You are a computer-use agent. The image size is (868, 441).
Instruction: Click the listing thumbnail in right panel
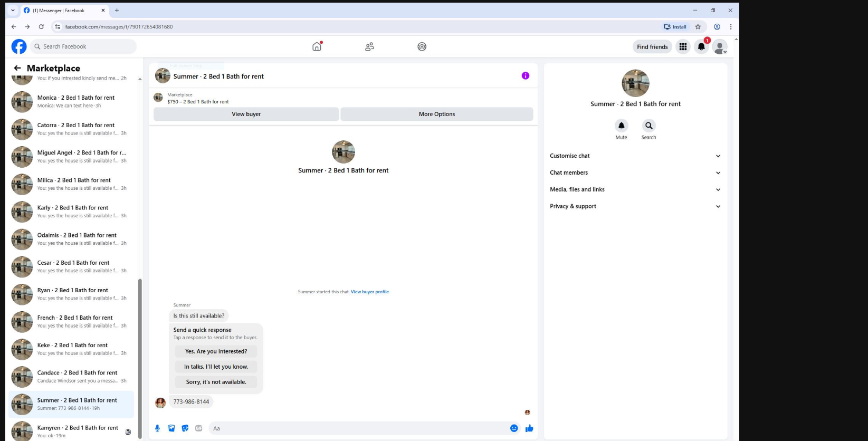point(635,83)
